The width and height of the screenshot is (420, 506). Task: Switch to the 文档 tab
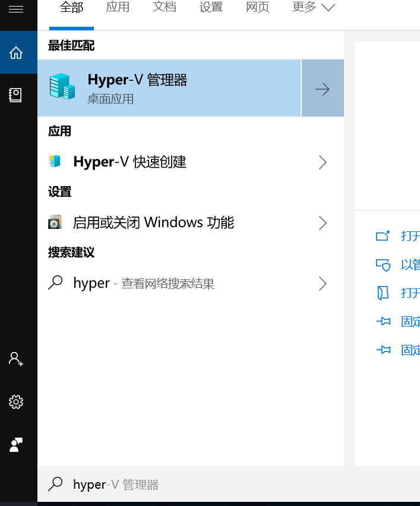[x=165, y=7]
